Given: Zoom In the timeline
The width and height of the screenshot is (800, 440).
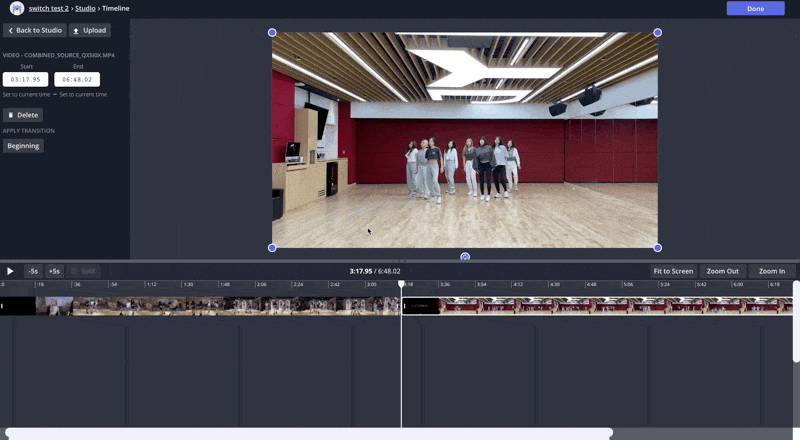Looking at the screenshot, I should [x=771, y=271].
